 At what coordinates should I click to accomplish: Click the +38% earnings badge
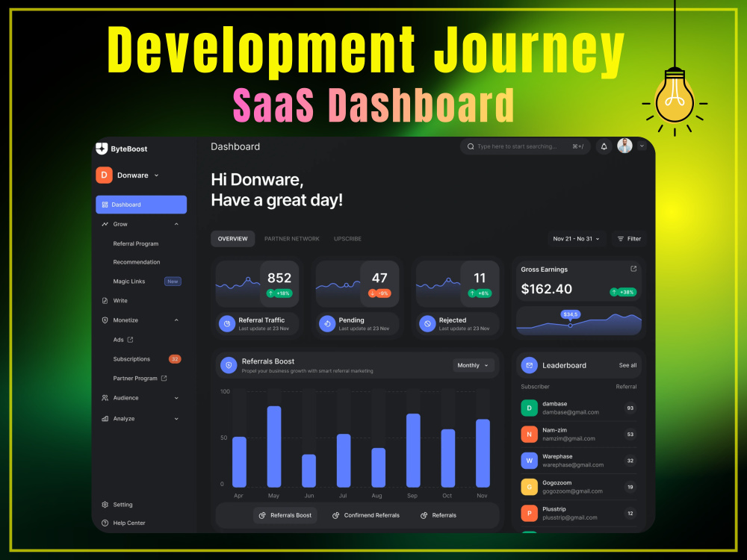[x=623, y=292]
